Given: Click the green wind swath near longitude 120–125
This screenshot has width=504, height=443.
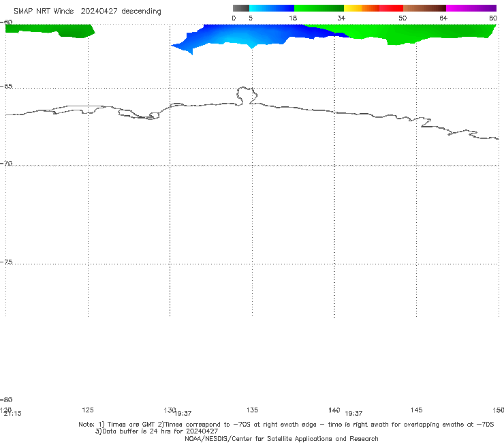Looking at the screenshot, I should click(x=50, y=30).
